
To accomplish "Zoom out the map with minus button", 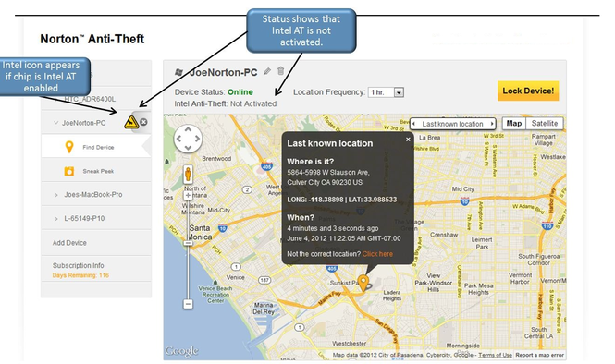I will (x=188, y=304).
